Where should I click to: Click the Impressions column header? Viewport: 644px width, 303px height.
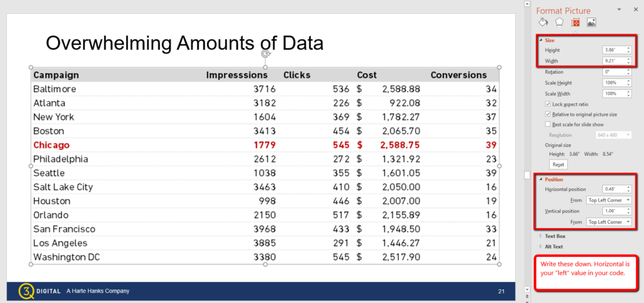(237, 75)
